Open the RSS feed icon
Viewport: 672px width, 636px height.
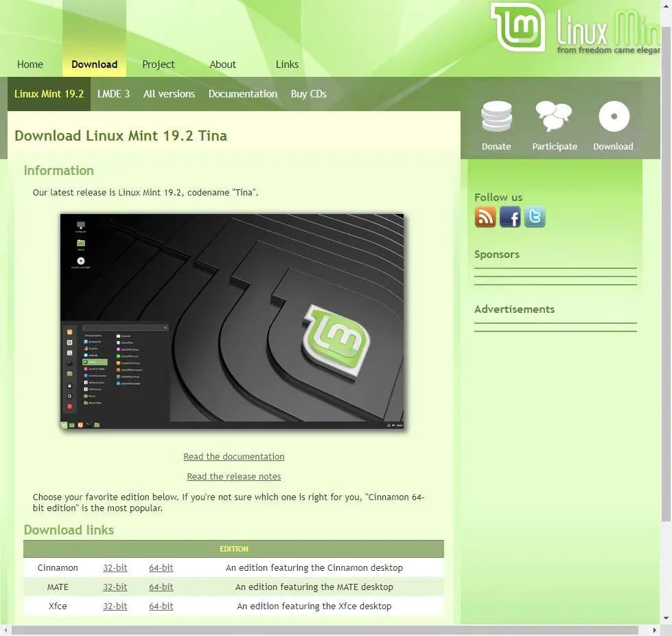click(485, 217)
